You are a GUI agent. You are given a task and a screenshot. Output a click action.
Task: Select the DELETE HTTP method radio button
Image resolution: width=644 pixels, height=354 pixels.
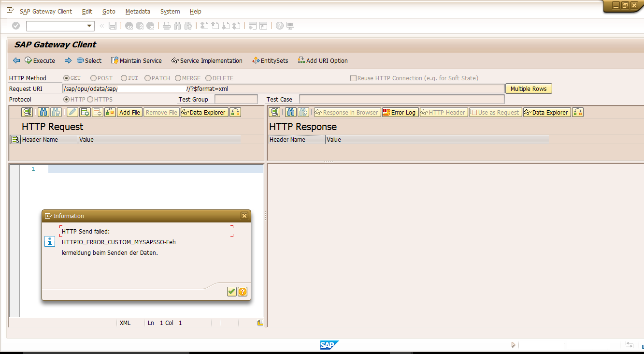208,78
